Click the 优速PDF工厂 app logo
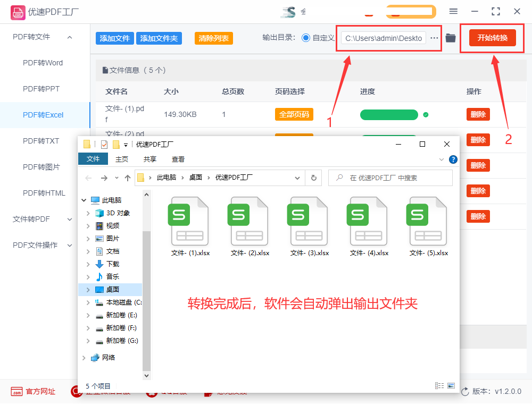Viewport: 532px width, 404px height. tap(18, 13)
